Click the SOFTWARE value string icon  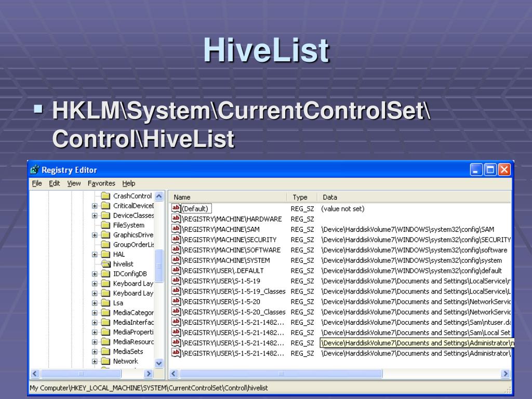pos(176,250)
